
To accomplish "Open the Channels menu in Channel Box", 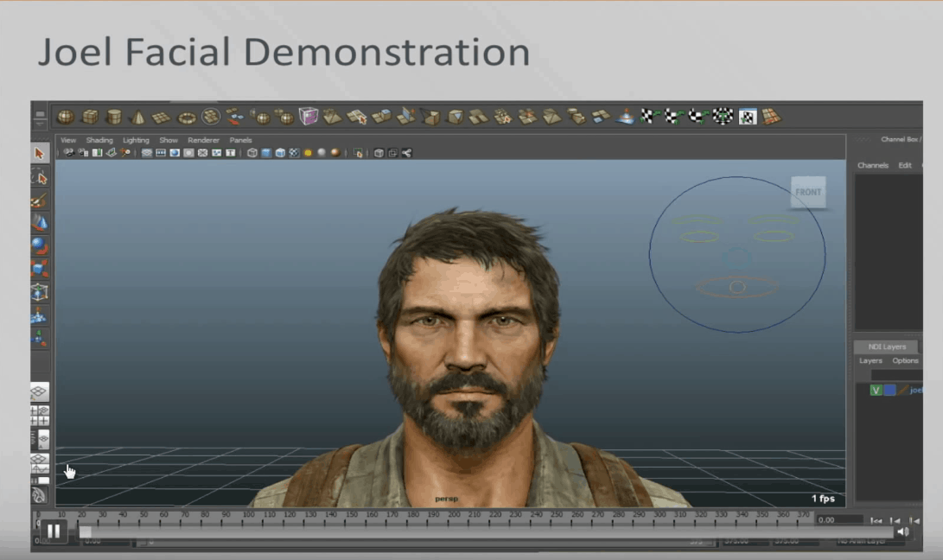I will 873,165.
